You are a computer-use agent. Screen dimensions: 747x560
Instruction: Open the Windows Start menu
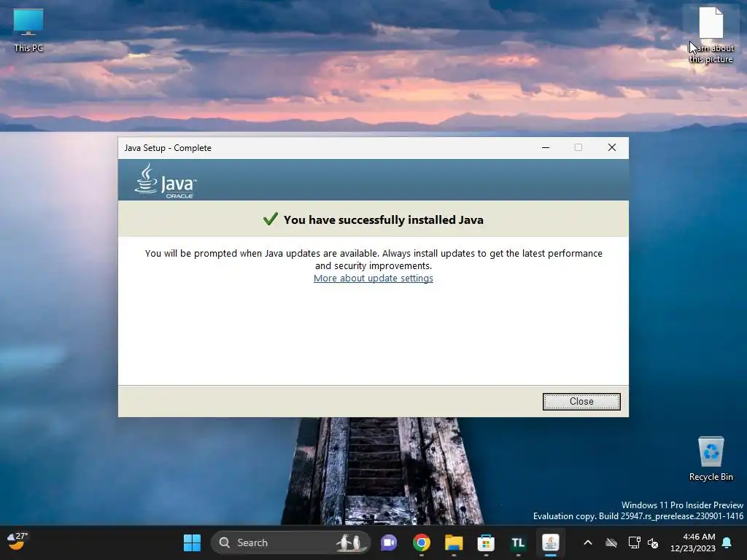point(192,542)
